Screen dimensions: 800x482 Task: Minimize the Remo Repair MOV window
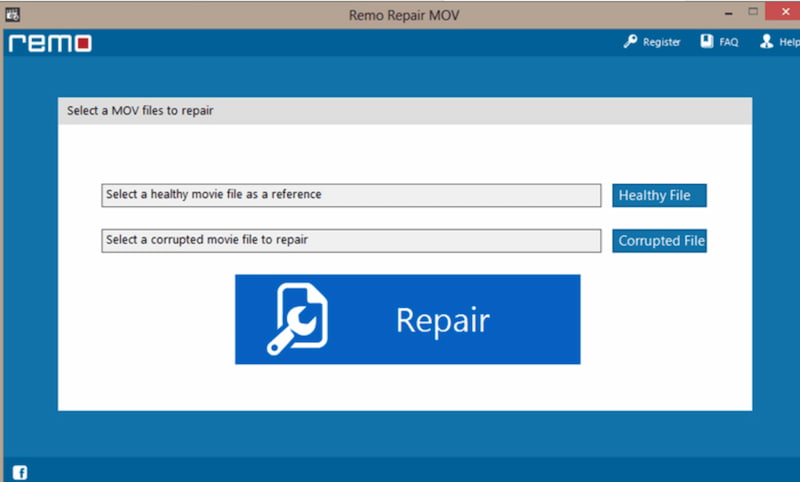[727, 13]
